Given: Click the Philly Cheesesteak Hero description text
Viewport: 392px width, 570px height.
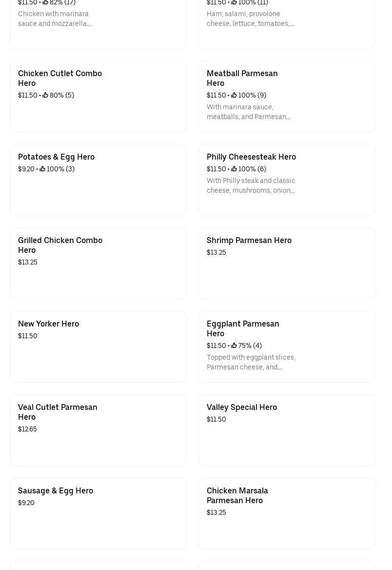Looking at the screenshot, I should (x=251, y=185).
